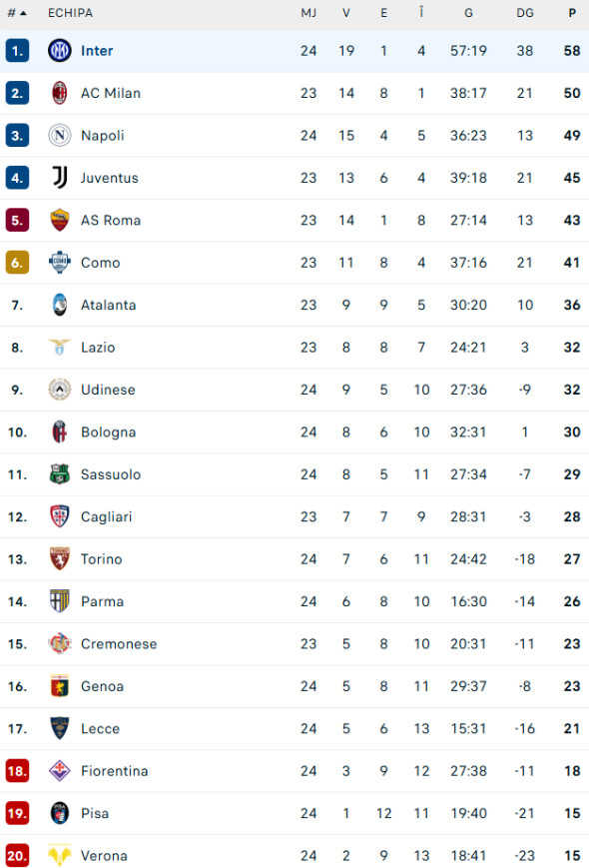
Task: Click the Lecce team name
Action: click(100, 728)
